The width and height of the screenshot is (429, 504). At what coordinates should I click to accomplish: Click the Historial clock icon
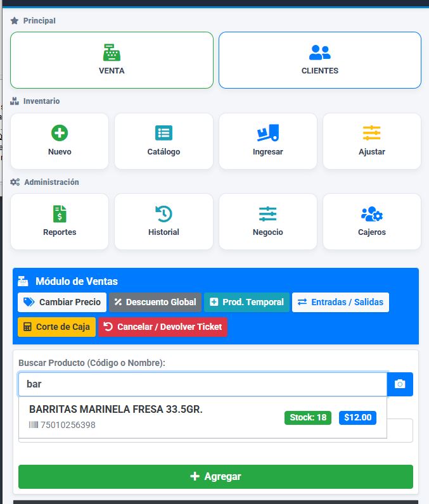163,214
